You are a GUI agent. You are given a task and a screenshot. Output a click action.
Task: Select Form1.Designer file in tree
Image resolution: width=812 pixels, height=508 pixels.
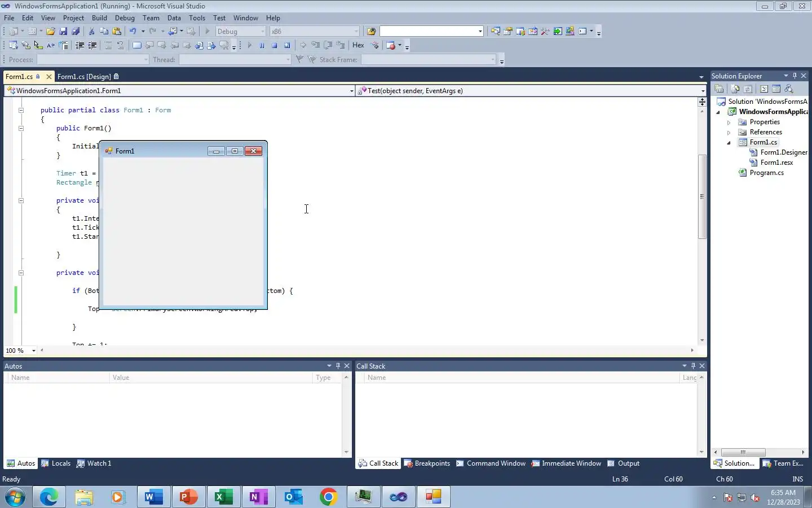coord(783,153)
